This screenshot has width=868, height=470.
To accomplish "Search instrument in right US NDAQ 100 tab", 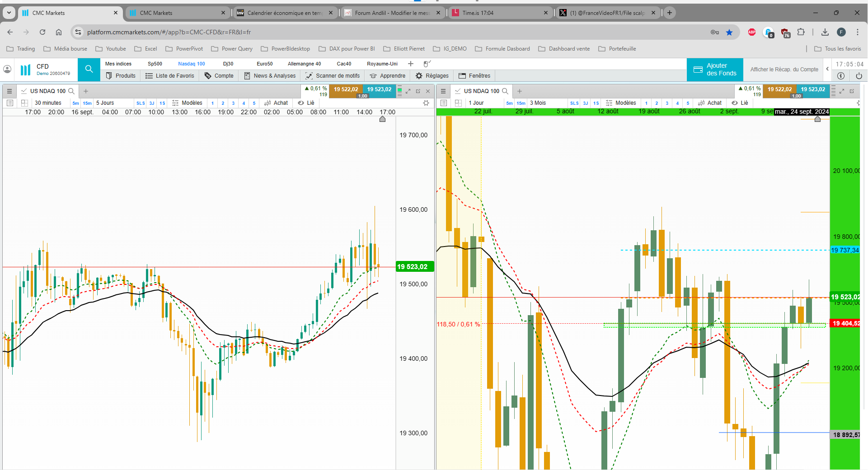I will (x=505, y=91).
